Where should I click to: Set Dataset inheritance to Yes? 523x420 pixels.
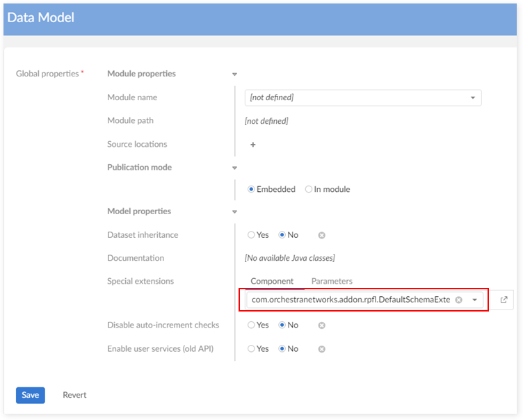(252, 235)
